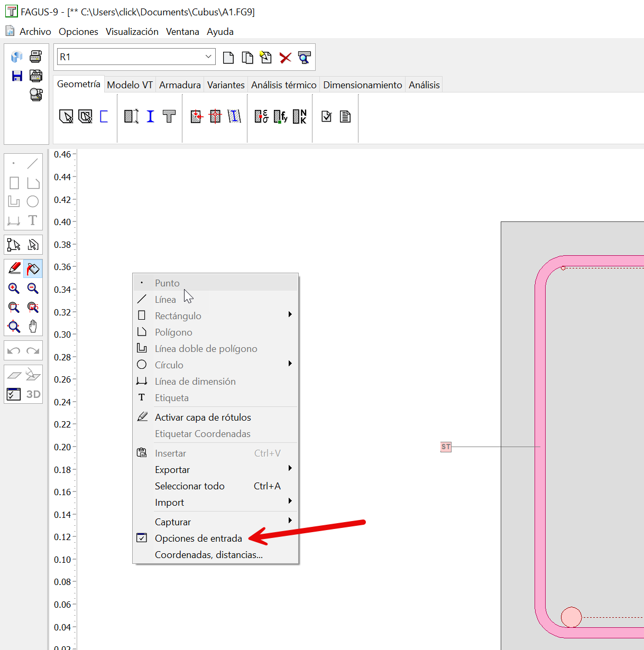Viewport: 644px width, 650px height.
Task: Toggle the Opciones de entrada checkbox item
Action: click(198, 538)
